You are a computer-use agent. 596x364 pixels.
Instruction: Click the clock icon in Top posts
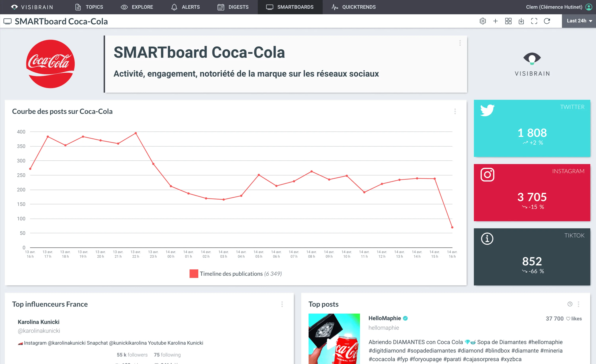click(570, 304)
